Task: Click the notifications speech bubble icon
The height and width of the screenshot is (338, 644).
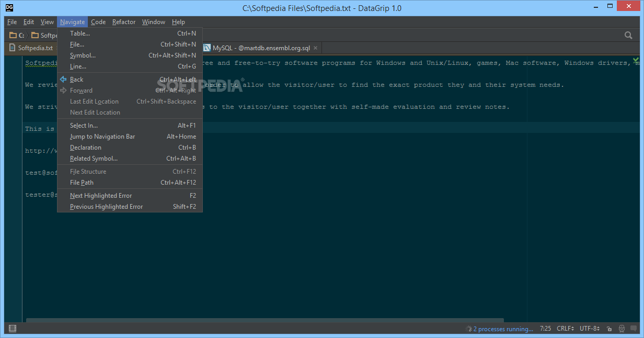Action: [634, 329]
